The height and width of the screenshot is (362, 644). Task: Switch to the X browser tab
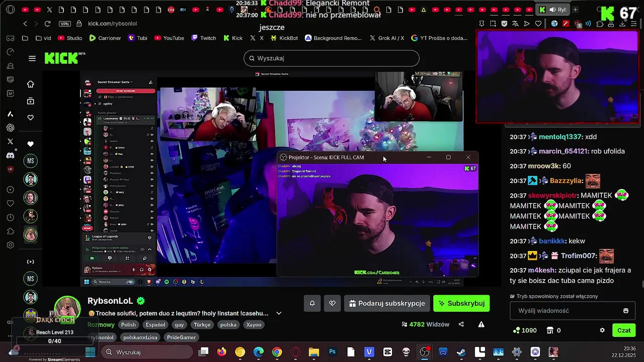point(49,10)
